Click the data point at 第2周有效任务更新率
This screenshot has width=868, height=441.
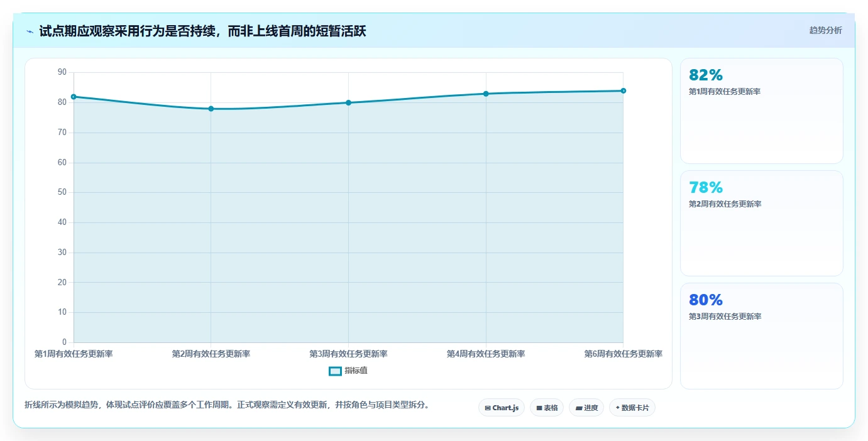tap(211, 109)
